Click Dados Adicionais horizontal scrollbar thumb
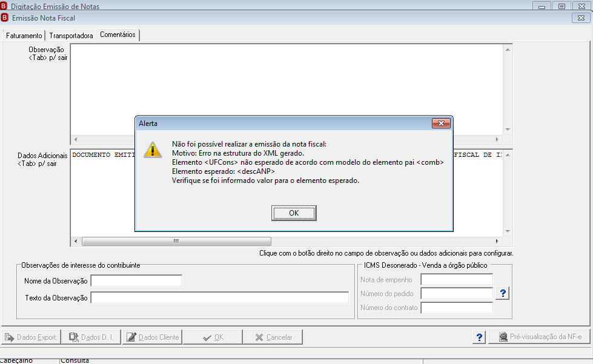 point(176,241)
